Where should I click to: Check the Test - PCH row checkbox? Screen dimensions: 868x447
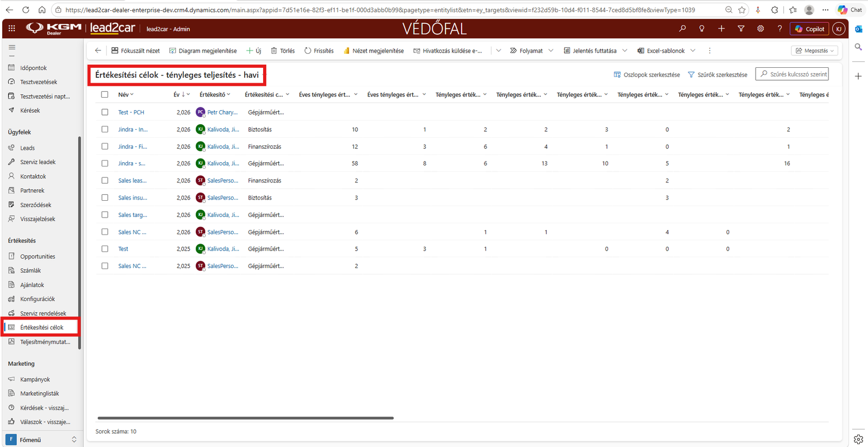point(105,112)
